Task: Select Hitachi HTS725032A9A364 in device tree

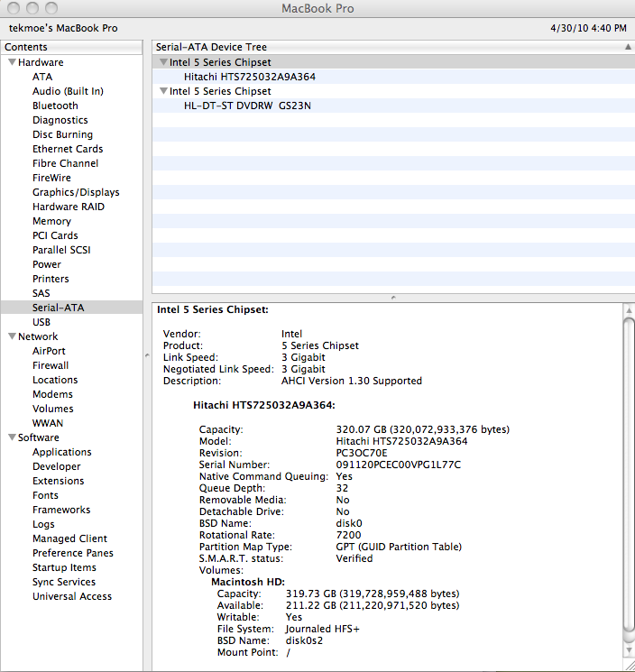Action: pyautogui.click(x=250, y=77)
